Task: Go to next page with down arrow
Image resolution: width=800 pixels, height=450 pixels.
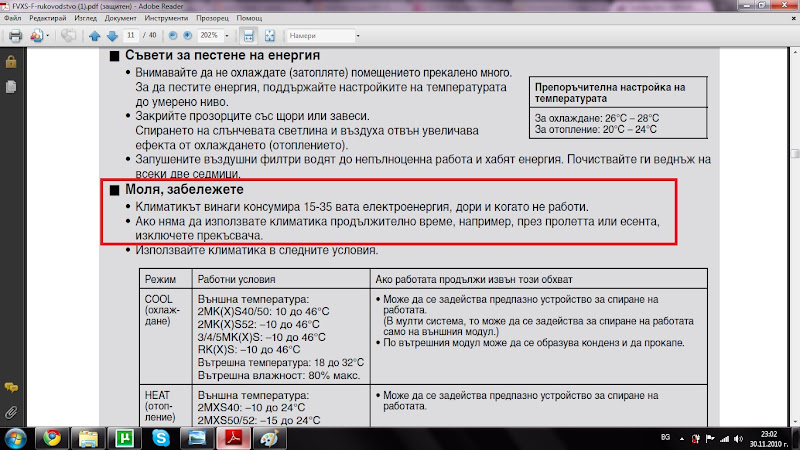Action: click(112, 36)
